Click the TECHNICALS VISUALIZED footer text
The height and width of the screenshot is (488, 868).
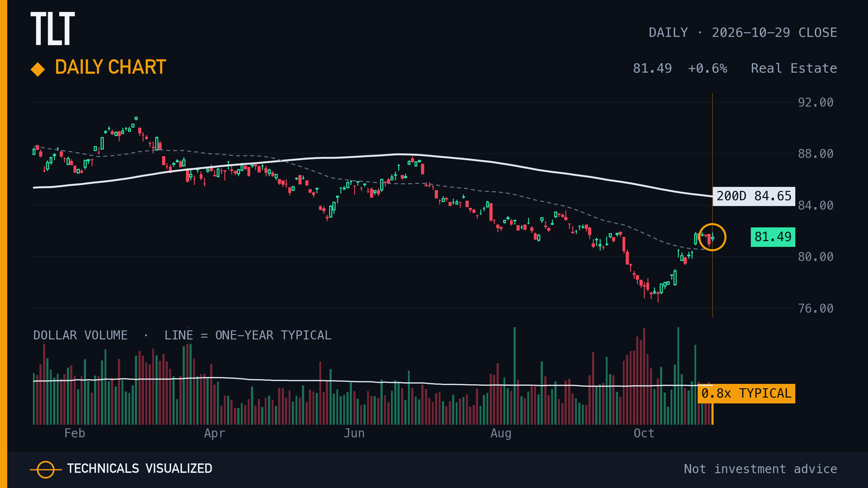140,469
